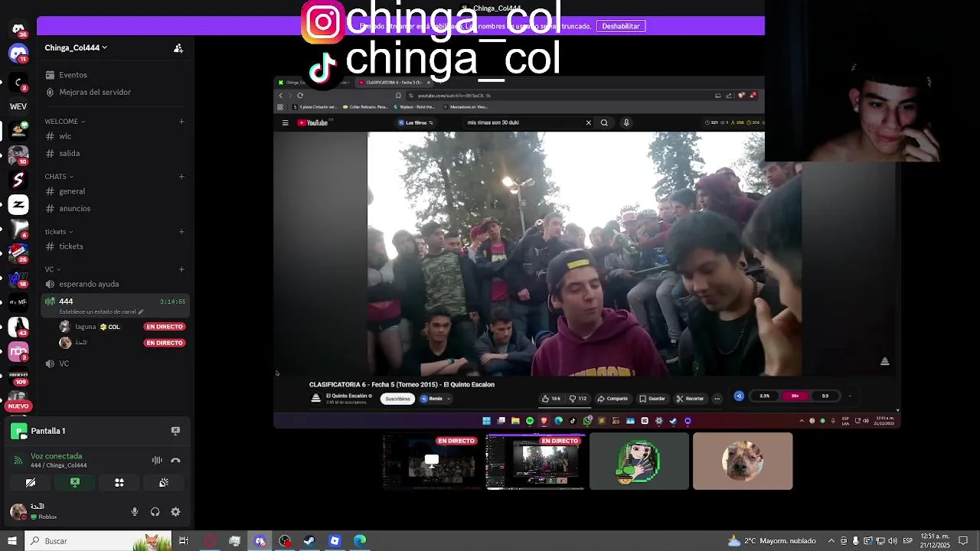
Task: Open Mejoras del servidor
Action: 95,92
